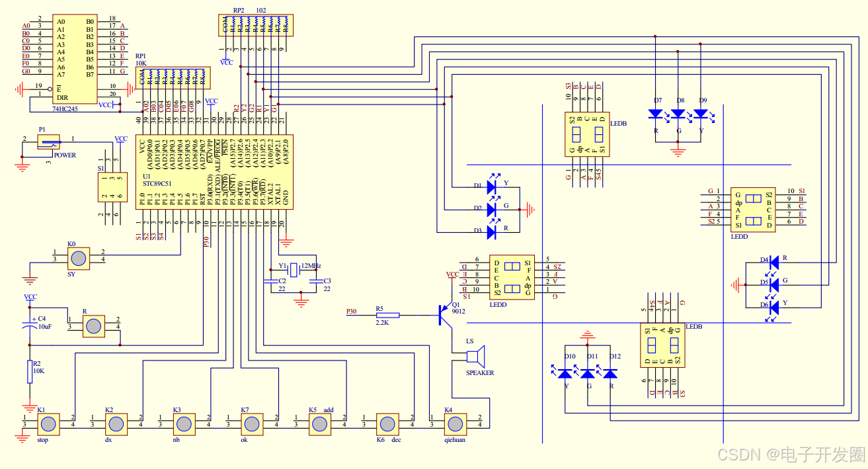Click the 9012 transistor part number
This screenshot has height=469, width=868.
click(459, 310)
